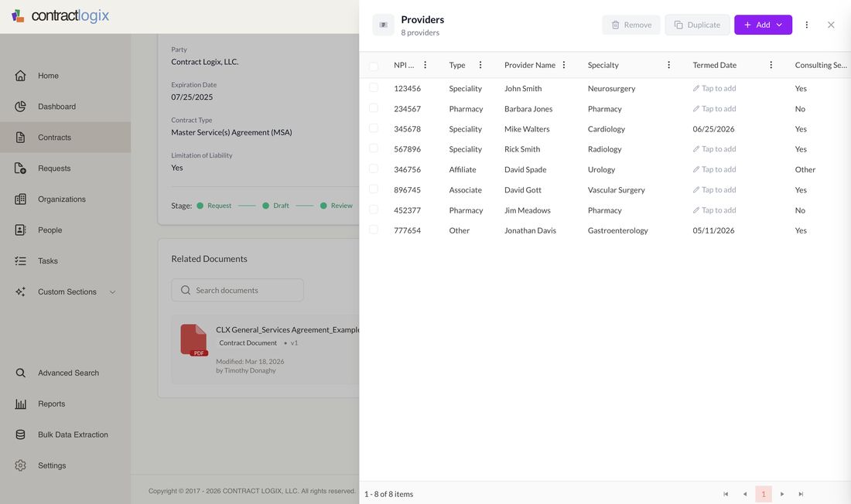Image resolution: width=851 pixels, height=504 pixels.
Task: Select the David Gott row checkbox
Action: pyautogui.click(x=374, y=189)
